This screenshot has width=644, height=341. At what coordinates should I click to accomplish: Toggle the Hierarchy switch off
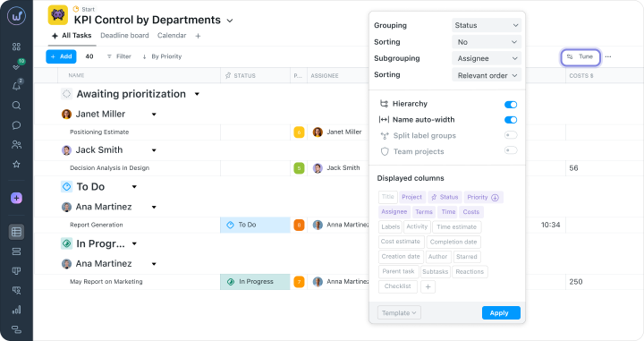(x=511, y=105)
